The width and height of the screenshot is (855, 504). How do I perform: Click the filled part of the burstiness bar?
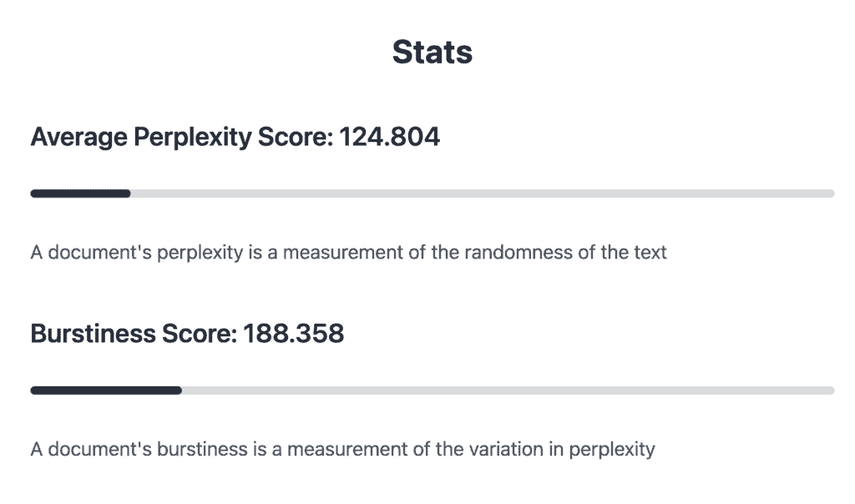[106, 390]
